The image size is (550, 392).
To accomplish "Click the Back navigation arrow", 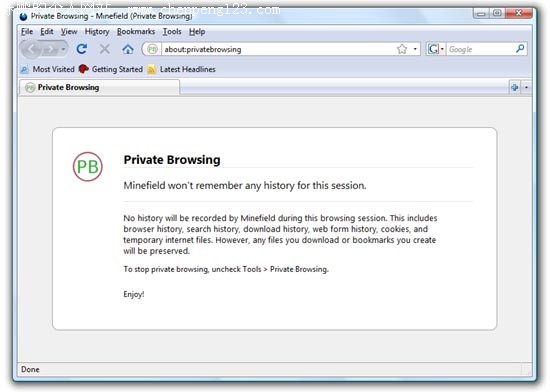I will coord(33,49).
